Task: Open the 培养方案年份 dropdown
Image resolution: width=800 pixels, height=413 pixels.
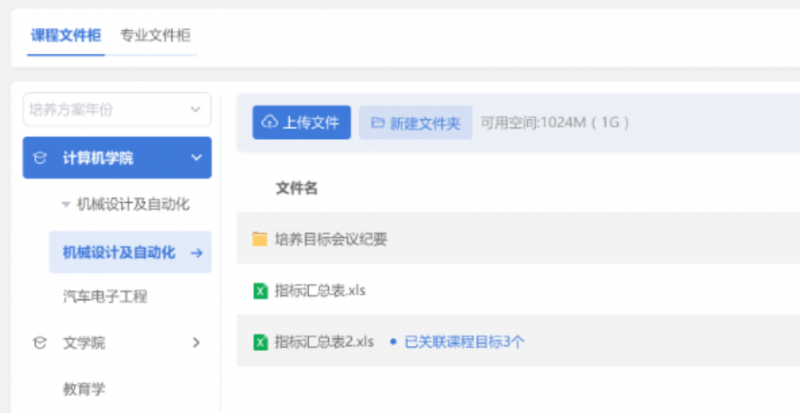Action: point(117,109)
